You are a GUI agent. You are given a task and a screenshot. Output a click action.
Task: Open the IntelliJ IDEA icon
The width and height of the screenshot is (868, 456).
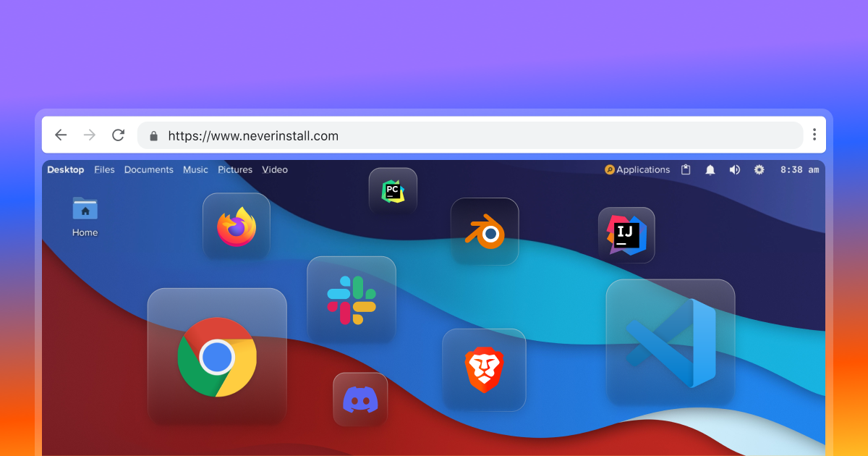coord(626,235)
